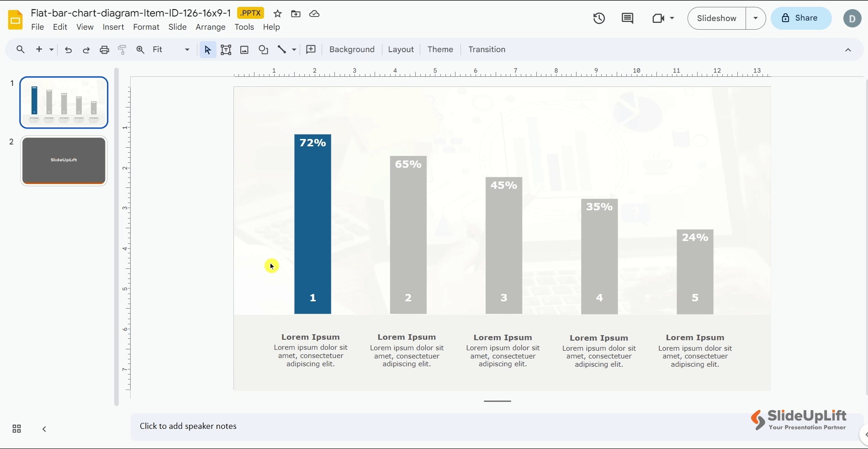Grab the speaker notes resize handle
Screen dimensions: 868x449
(x=497, y=401)
